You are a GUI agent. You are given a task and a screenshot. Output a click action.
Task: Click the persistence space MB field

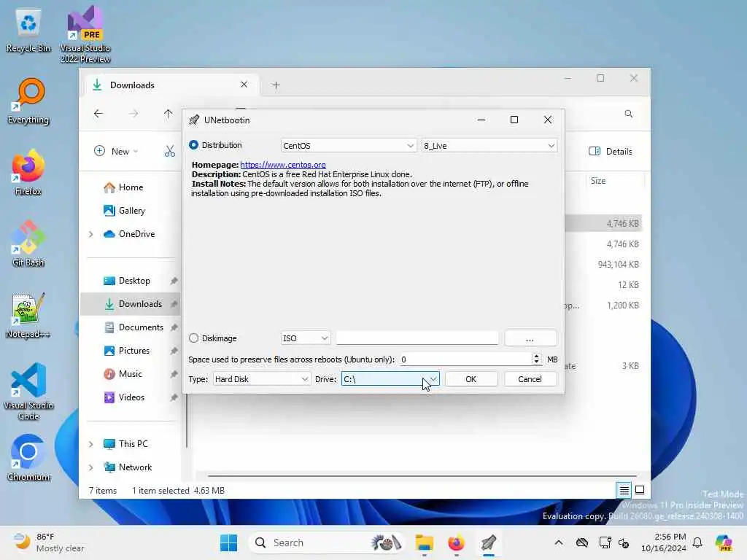(465, 359)
